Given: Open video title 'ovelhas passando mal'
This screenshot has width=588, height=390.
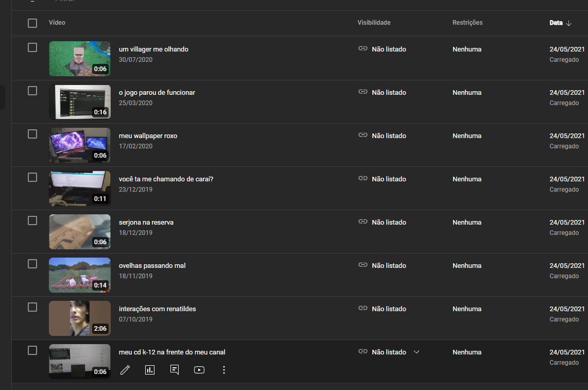Looking at the screenshot, I should coord(152,265).
